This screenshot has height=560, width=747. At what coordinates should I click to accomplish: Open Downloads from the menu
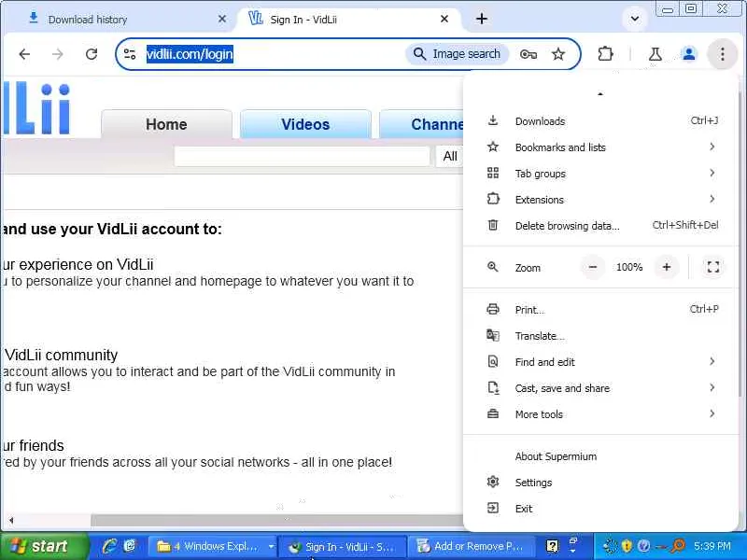(601, 121)
